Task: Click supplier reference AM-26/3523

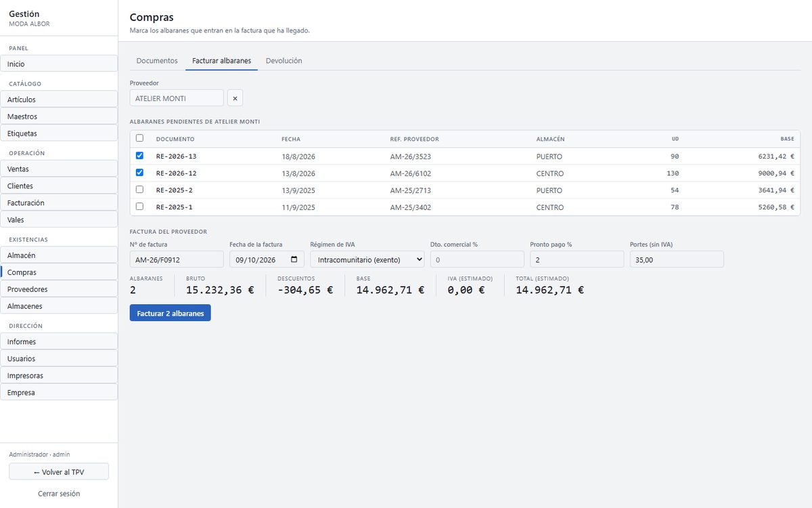Action: pyautogui.click(x=411, y=156)
